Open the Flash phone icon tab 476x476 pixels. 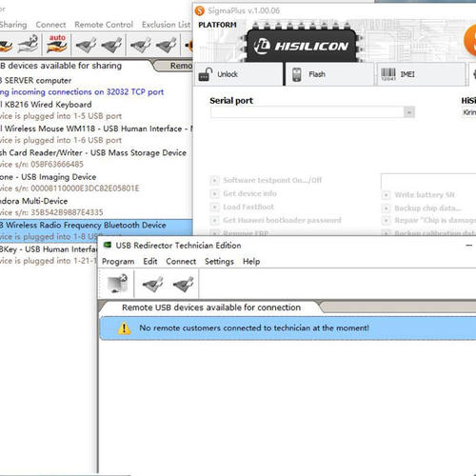click(x=297, y=74)
